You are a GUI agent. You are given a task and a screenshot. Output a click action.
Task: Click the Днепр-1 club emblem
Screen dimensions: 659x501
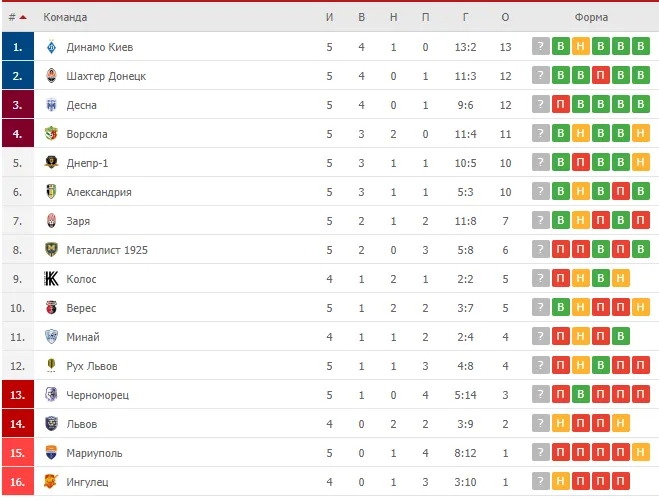click(51, 163)
